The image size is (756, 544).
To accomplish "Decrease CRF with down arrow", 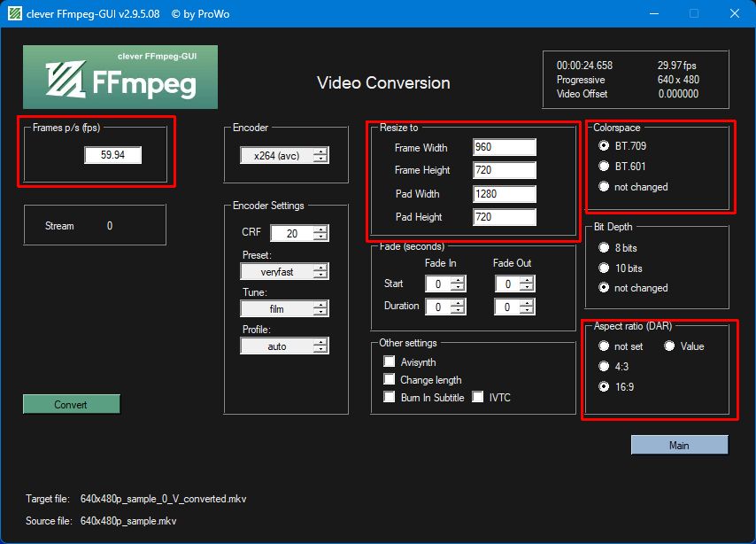I will pos(320,237).
